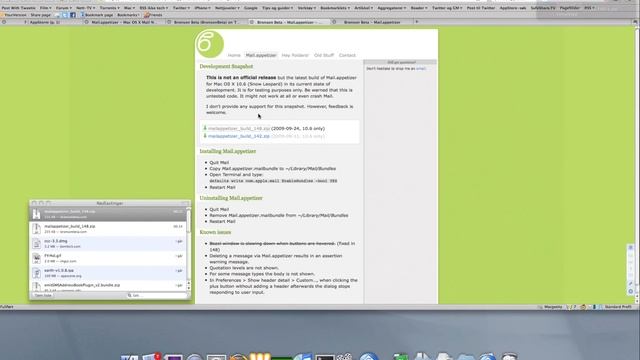Open the Mac bookmarks folder
This screenshot has width=640, height=360.
(x=129, y=8)
